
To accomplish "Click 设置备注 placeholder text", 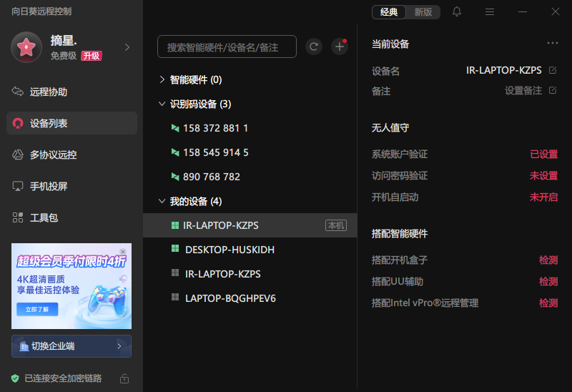I will (x=523, y=91).
